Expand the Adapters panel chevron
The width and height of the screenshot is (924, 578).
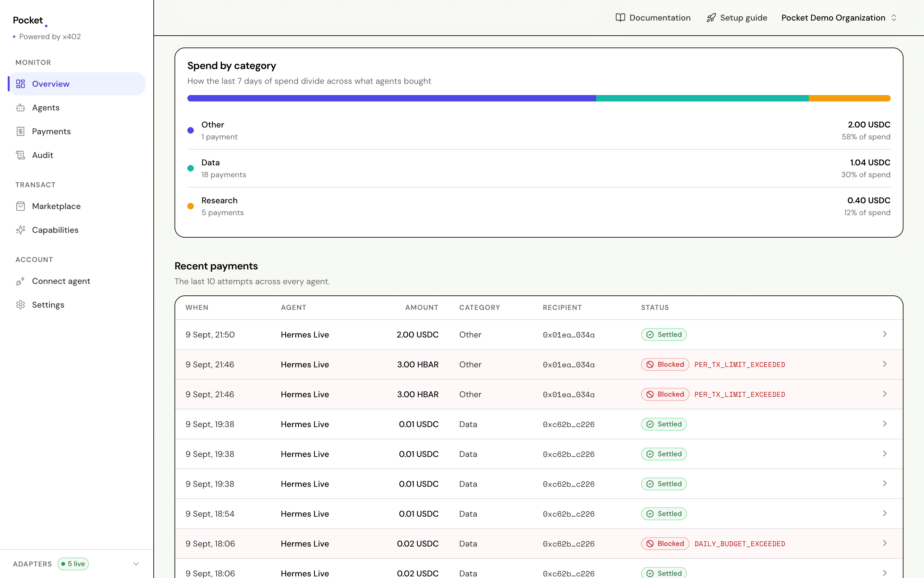point(136,564)
